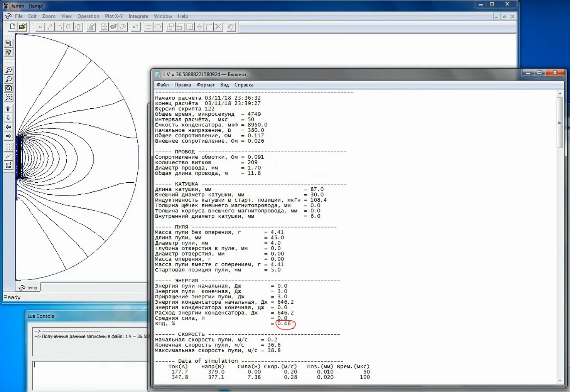This screenshot has height=392, width=570.
Task: Open the Plot X-Y dropdown menu
Action: [114, 16]
